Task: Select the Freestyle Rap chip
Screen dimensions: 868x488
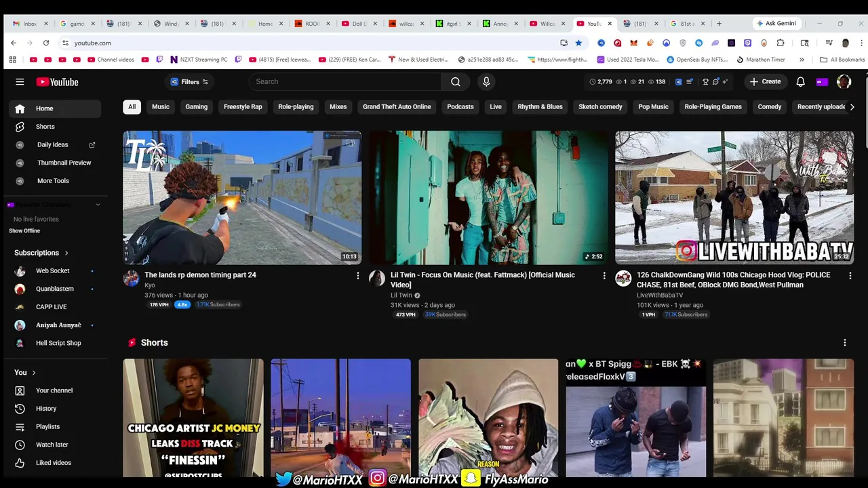Action: (243, 106)
